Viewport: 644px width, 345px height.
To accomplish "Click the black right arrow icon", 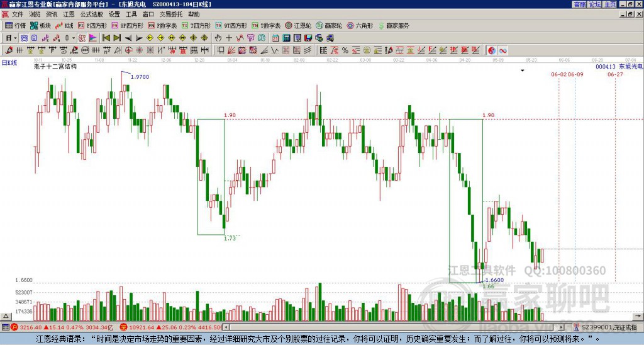I will 139,38.
